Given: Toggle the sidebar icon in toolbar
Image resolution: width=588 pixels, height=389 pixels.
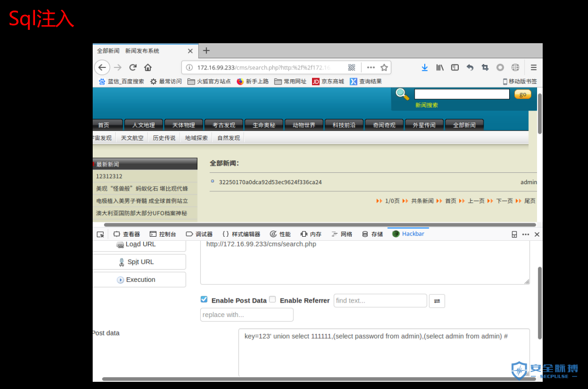Looking at the screenshot, I should coord(455,67).
